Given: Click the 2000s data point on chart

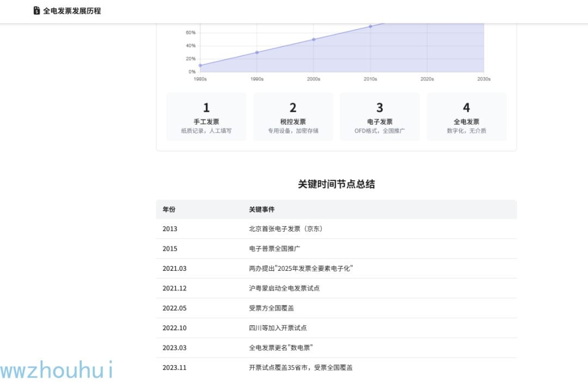Looking at the screenshot, I should pyautogui.click(x=314, y=39).
